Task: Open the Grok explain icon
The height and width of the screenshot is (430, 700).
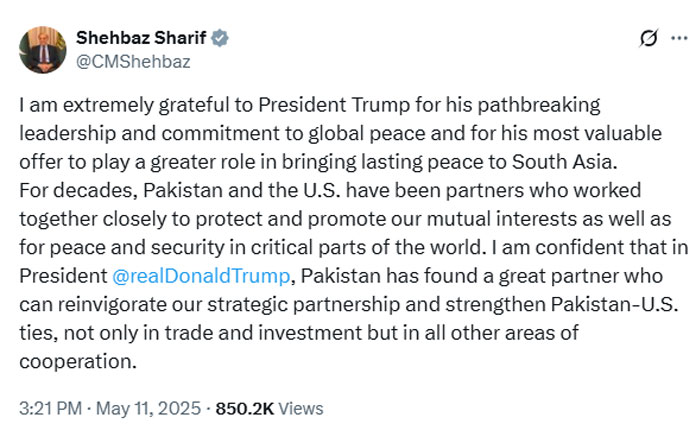Action: 648,39
